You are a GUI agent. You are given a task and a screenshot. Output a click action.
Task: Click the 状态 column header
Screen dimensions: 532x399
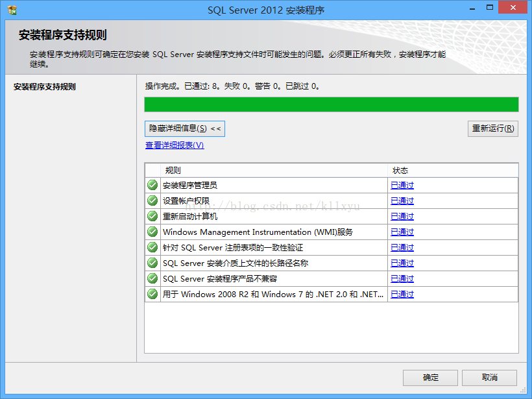pos(453,171)
